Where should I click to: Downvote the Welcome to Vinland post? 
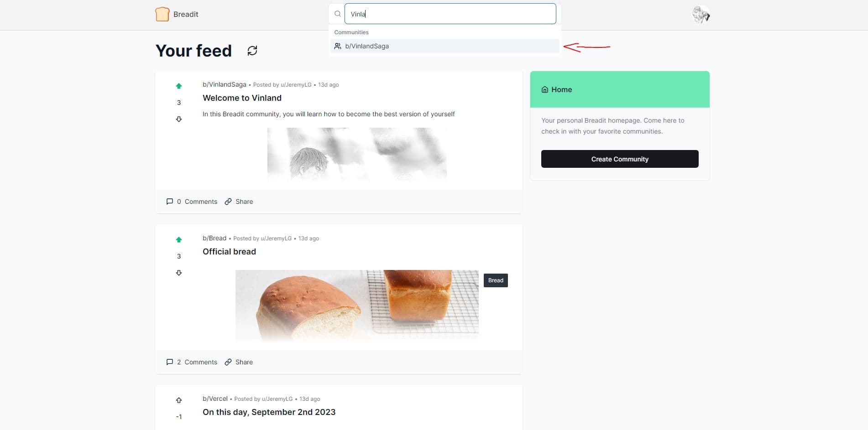[179, 119]
